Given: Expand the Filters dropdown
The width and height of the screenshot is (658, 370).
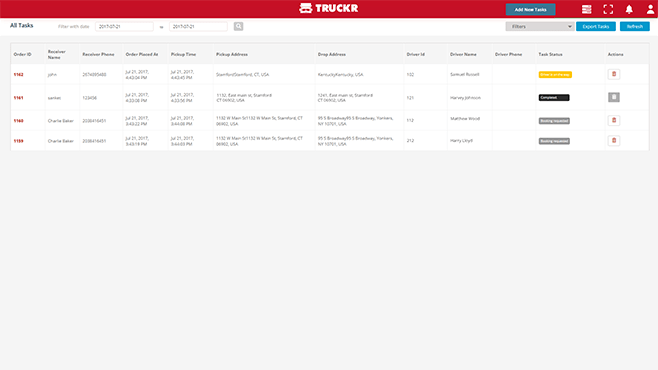Looking at the screenshot, I should tap(540, 26).
